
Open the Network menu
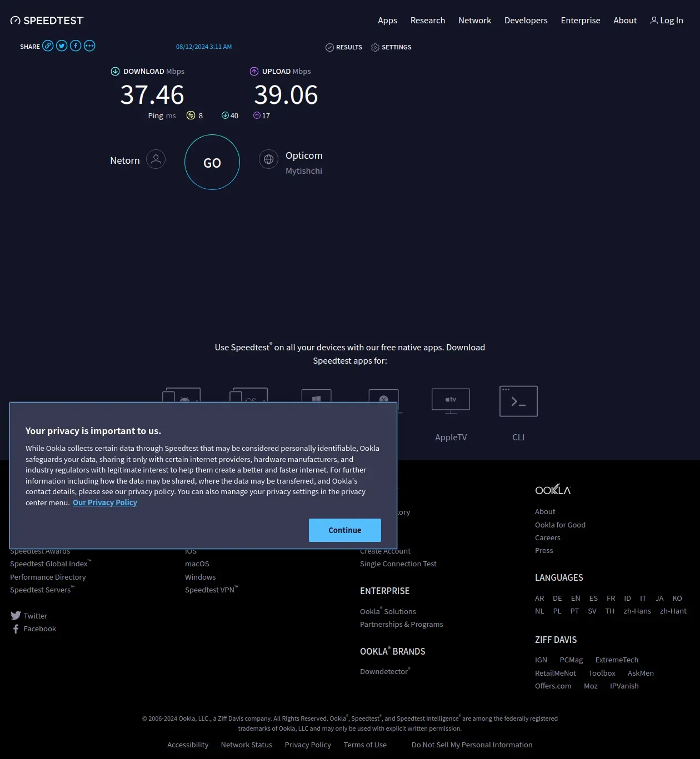point(475,21)
